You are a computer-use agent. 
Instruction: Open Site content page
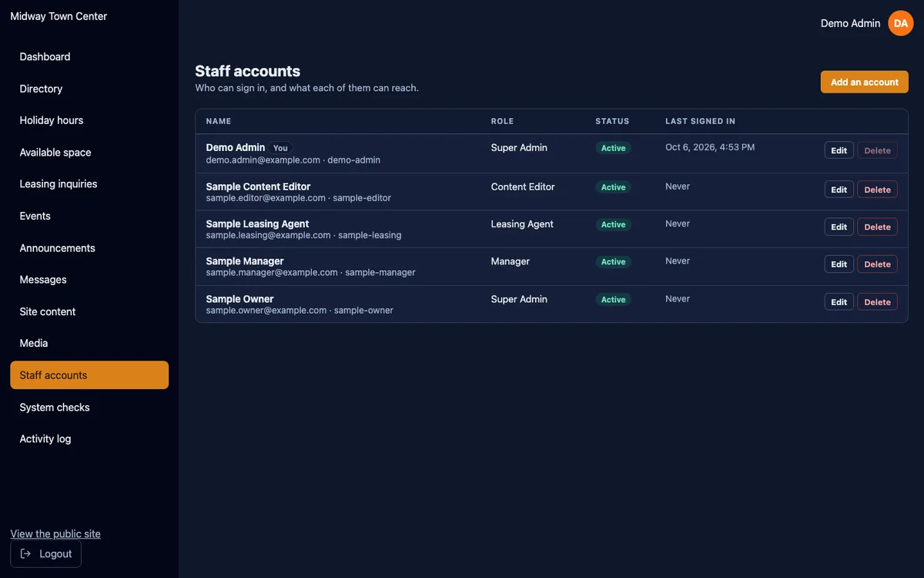[x=89, y=311]
